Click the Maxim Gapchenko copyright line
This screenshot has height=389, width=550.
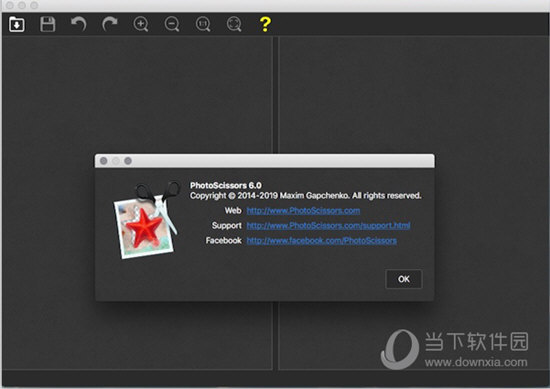pos(306,195)
